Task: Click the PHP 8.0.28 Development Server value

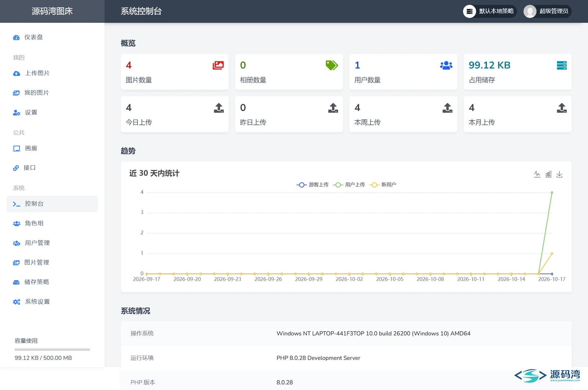Action: pos(318,358)
